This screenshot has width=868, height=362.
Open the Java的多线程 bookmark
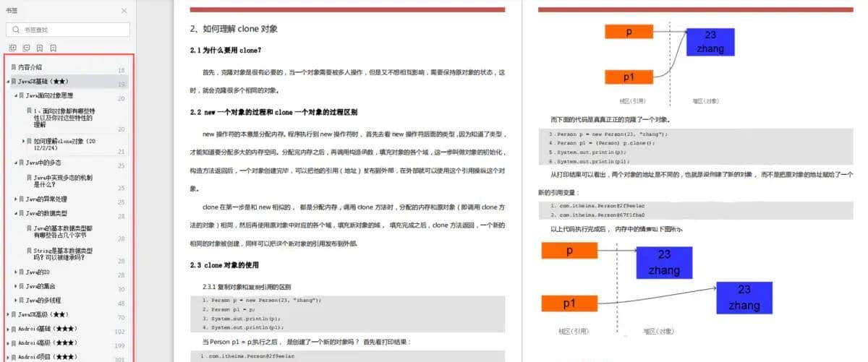43,300
